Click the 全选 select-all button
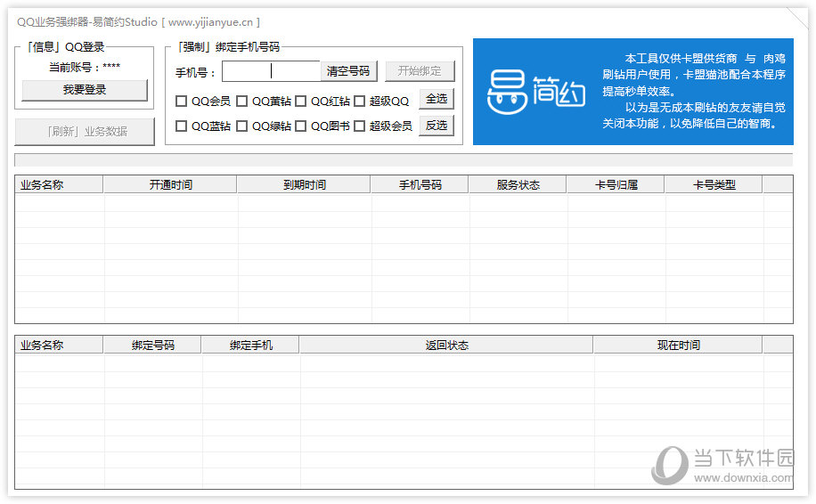 coord(437,99)
